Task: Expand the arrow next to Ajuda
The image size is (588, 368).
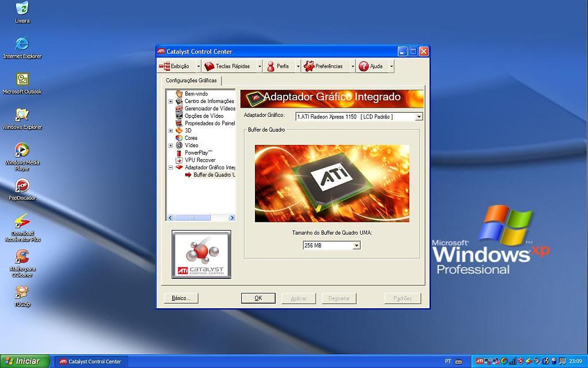Action: 392,66
